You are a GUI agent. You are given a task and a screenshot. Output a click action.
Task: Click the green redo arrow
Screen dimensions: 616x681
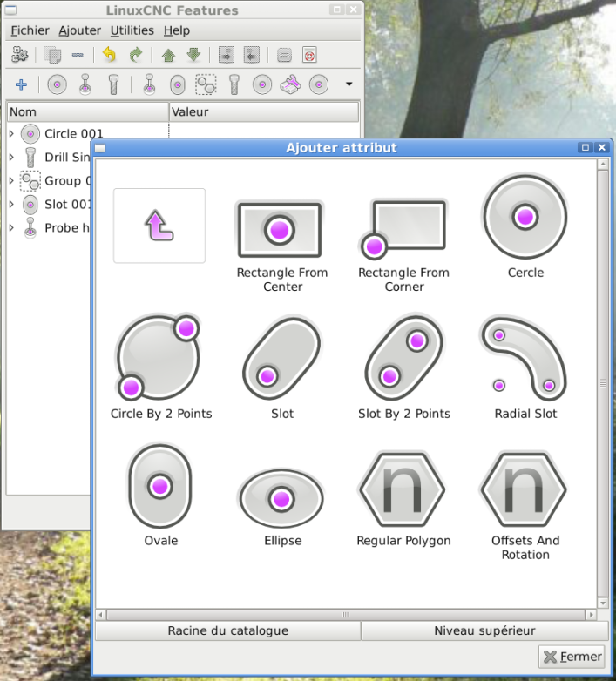point(136,55)
